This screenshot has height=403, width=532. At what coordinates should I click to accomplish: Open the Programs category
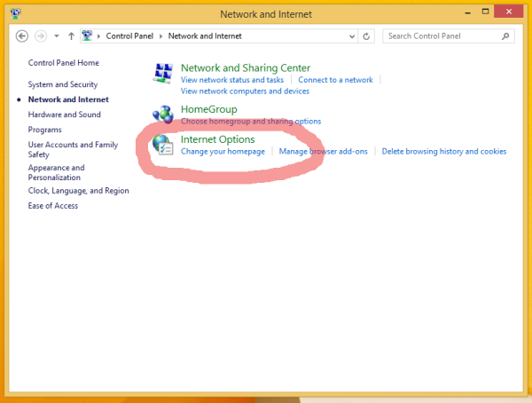(45, 130)
